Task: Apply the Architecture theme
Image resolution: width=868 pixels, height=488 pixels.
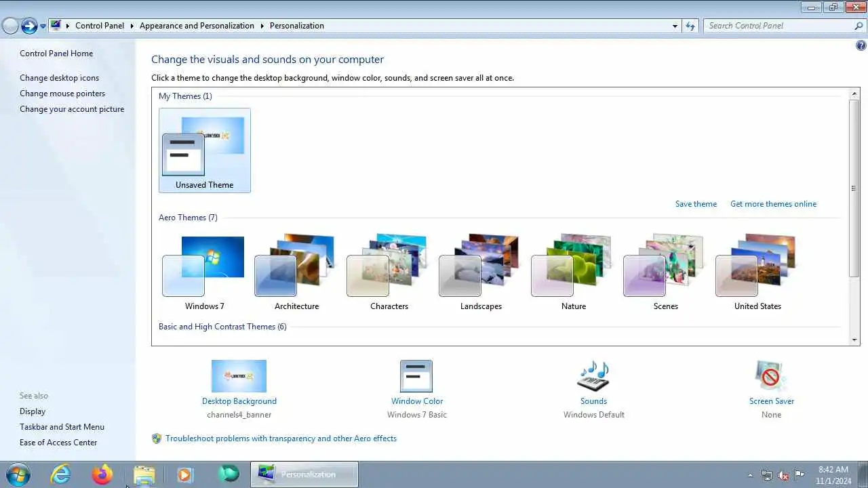Action: 296,272
